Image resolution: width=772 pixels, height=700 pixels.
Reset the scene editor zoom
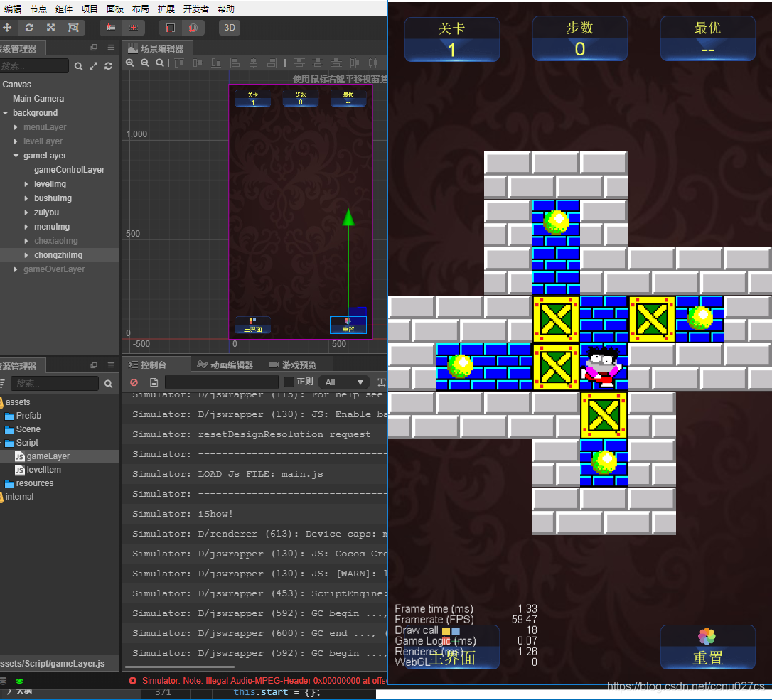[159, 63]
